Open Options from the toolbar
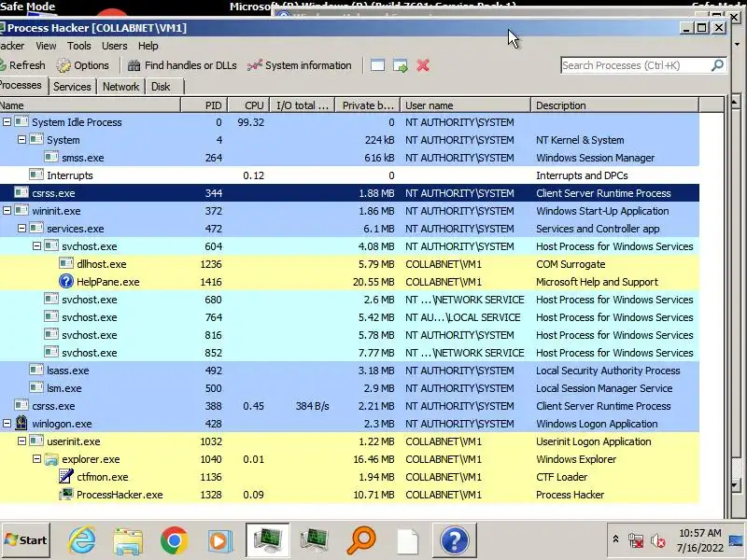Viewport: 747px width, 560px height. pos(82,65)
